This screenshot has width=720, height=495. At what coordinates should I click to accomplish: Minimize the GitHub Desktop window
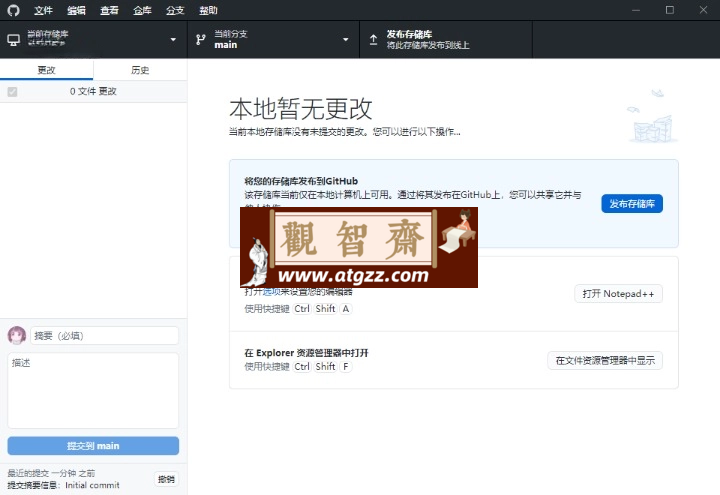point(636,10)
